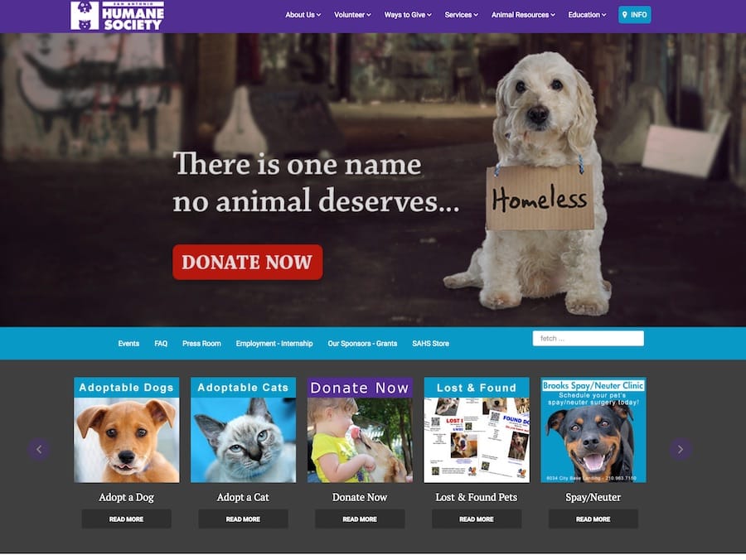Open the INFO location pin button
The image size is (746, 560).
click(x=635, y=15)
